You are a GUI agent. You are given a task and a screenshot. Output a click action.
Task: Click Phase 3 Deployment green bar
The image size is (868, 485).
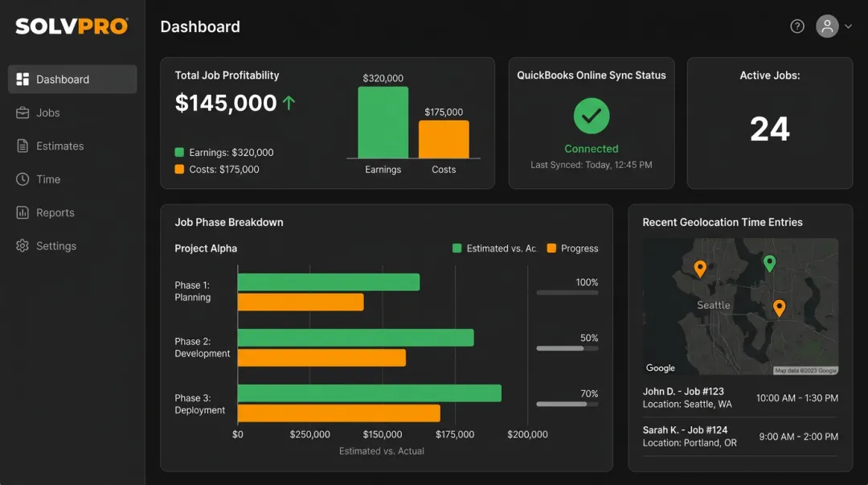point(370,393)
